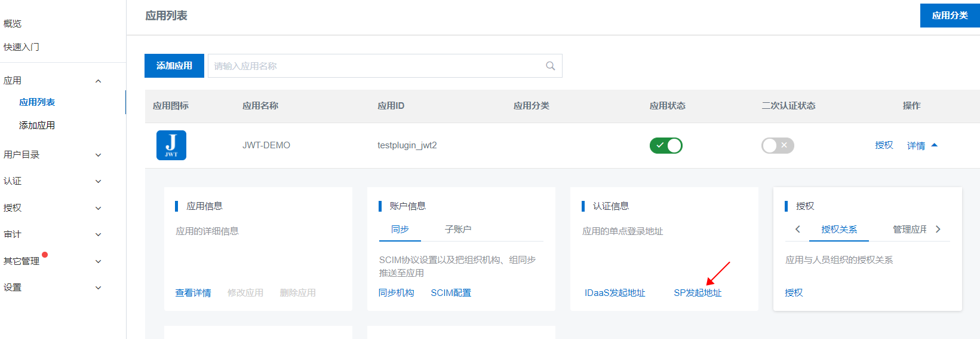
Task: Open 快速入门 in the sidebar
Action: pyautogui.click(x=21, y=47)
